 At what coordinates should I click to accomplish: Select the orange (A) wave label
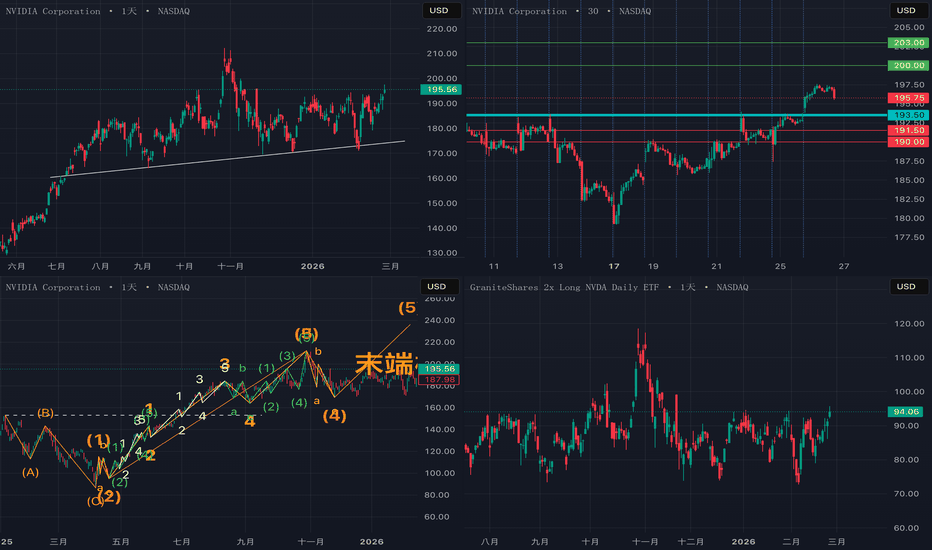click(30, 473)
